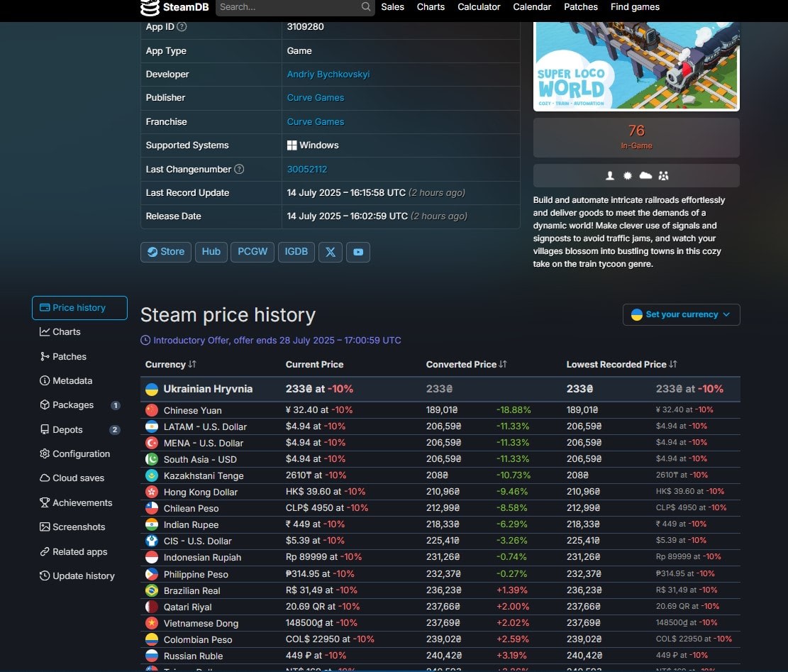Click the search magnifier icon
Screen dimensions: 788x672
coord(366,6)
